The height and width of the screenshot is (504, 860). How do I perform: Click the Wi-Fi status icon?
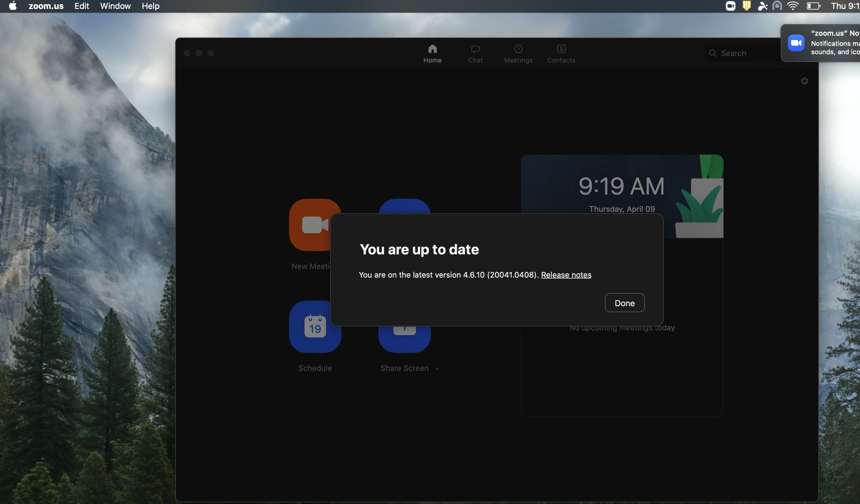793,6
